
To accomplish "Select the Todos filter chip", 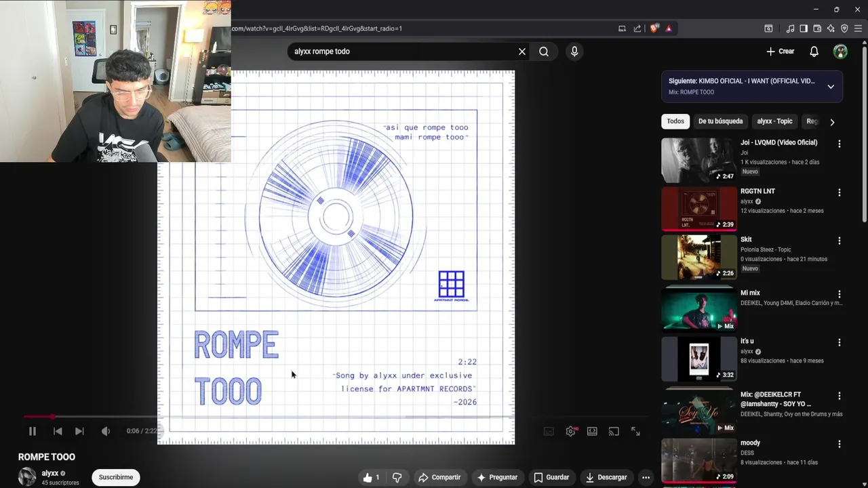I will click(x=675, y=121).
